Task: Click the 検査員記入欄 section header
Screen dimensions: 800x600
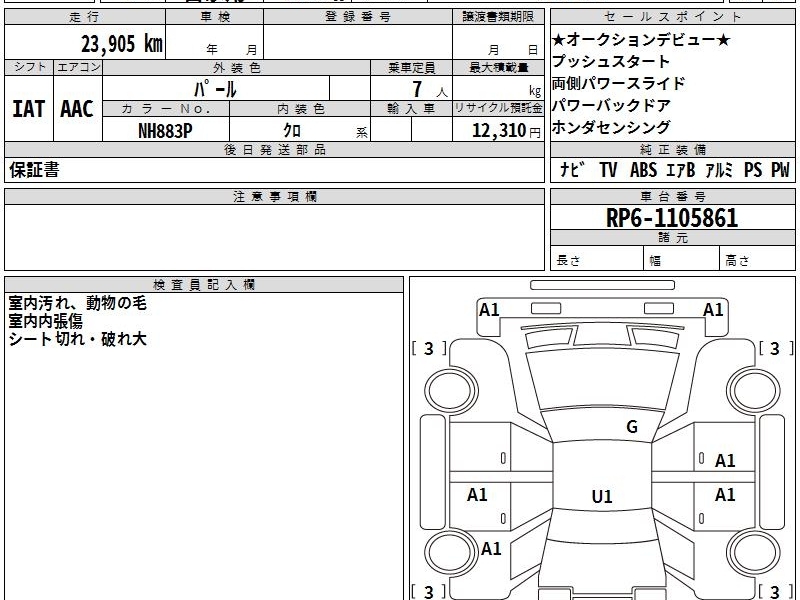Action: [204, 285]
